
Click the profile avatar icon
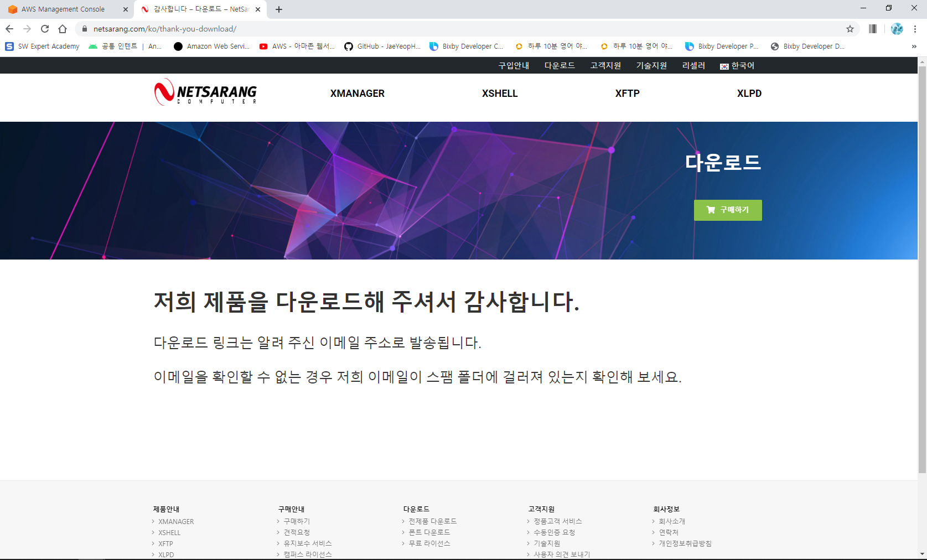(897, 29)
